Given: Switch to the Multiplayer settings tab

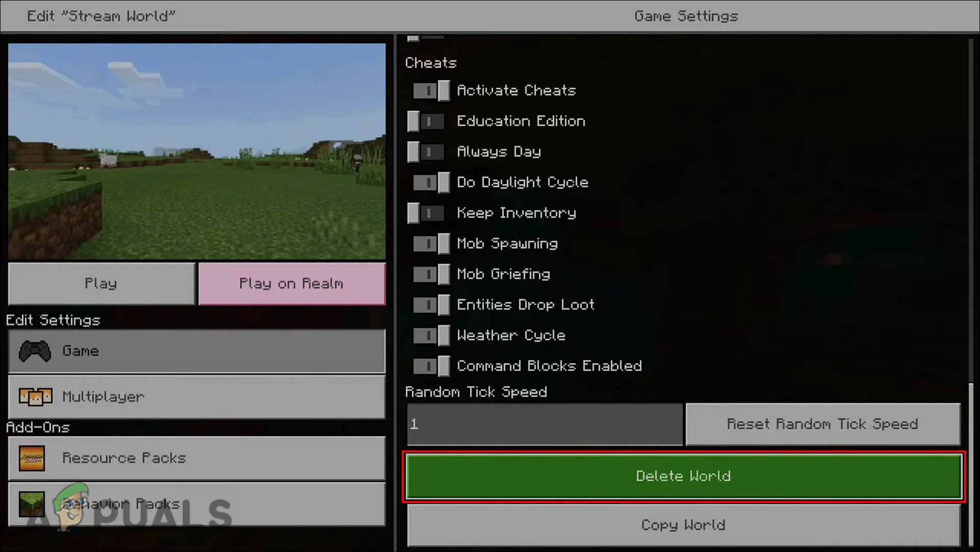Looking at the screenshot, I should pyautogui.click(x=197, y=397).
